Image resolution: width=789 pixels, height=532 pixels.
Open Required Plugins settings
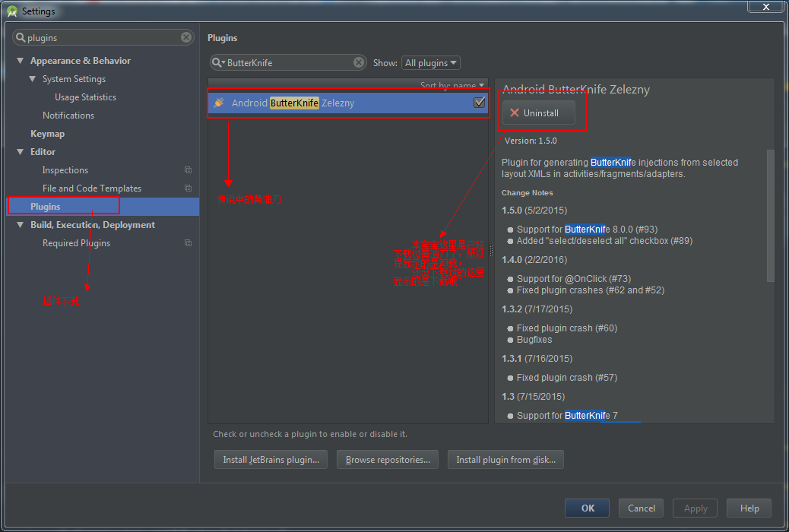(x=77, y=243)
